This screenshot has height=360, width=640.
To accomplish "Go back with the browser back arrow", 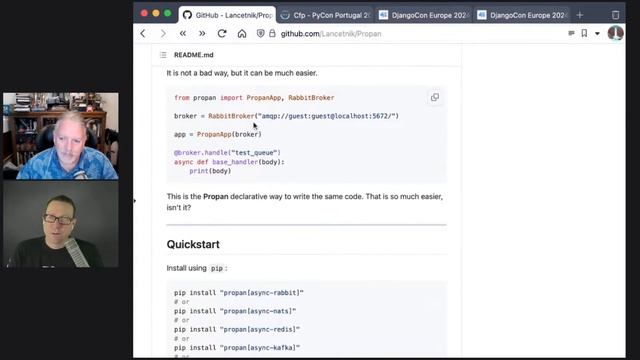I will click(143, 33).
